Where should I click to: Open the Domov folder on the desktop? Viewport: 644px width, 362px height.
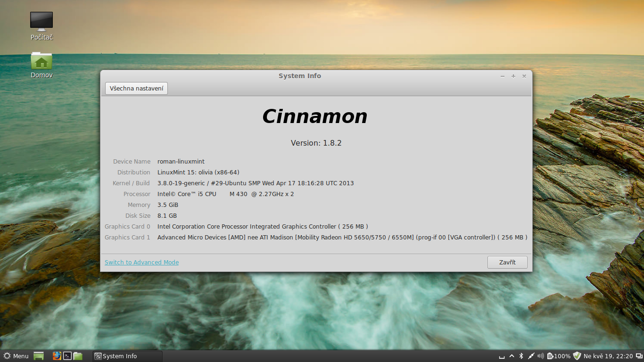(41, 61)
